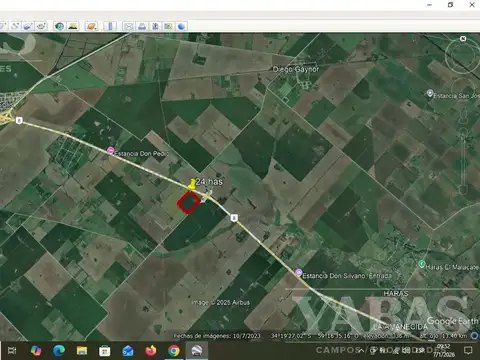Launch Copilot from the taskbar
Viewport: 480px width, 360px height.
[36, 350]
